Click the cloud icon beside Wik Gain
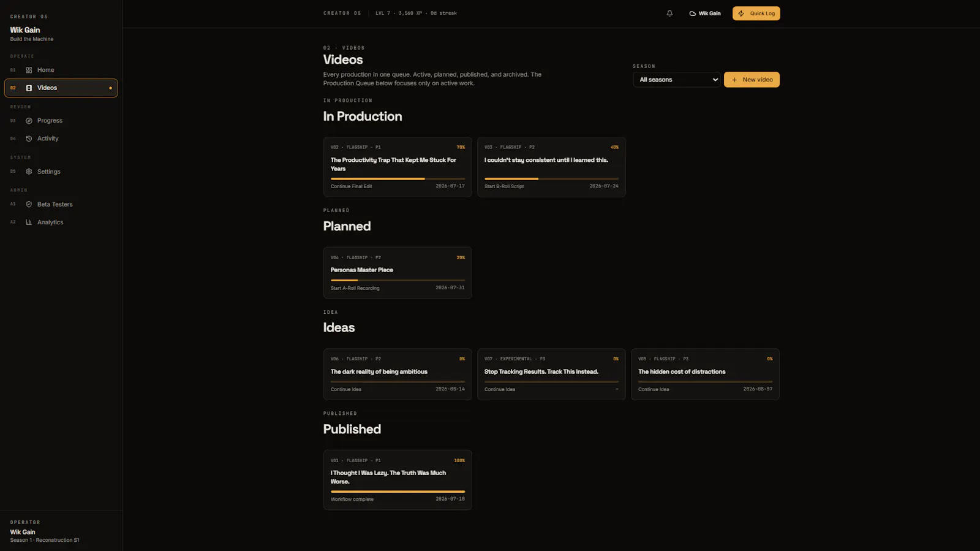Screen dimensions: 980x551 coord(692,13)
